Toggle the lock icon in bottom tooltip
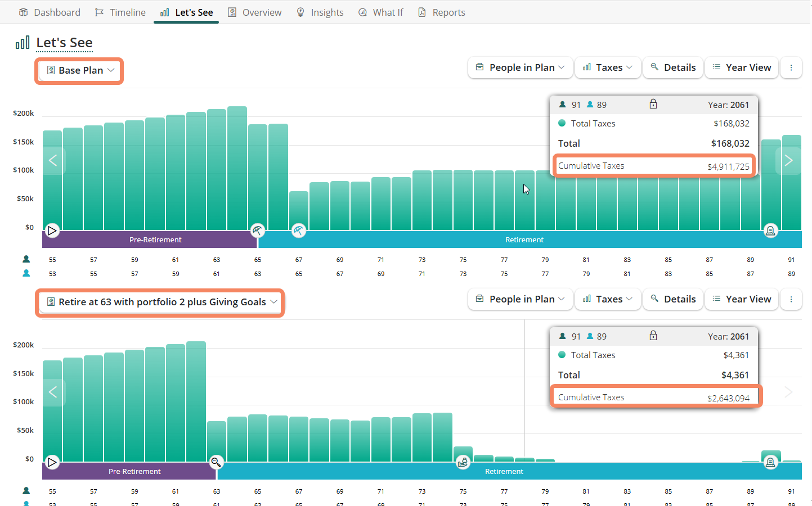 click(x=653, y=336)
